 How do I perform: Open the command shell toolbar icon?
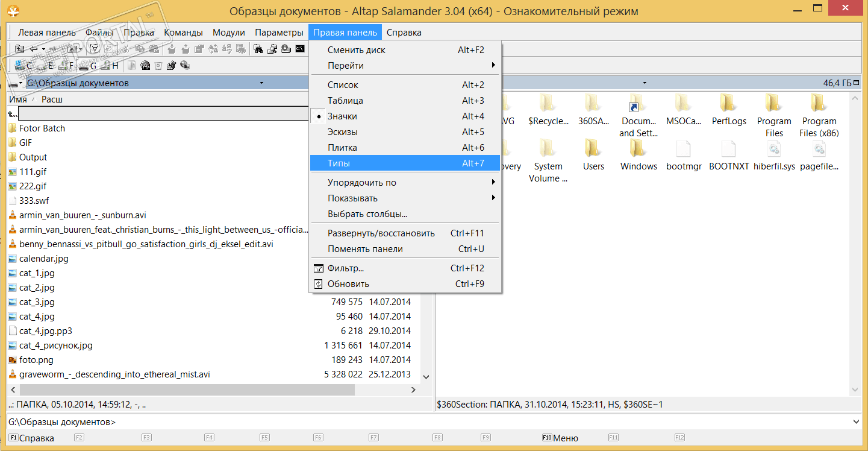pyautogui.click(x=299, y=49)
